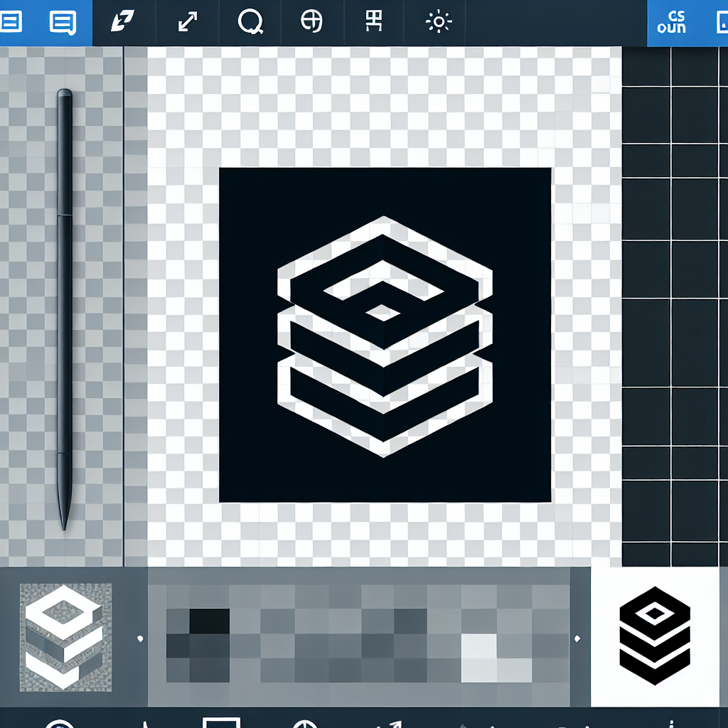This screenshot has height=728, width=728.
Task: Open the speech-bubble notes icon in the blue header
Action: (x=63, y=23)
